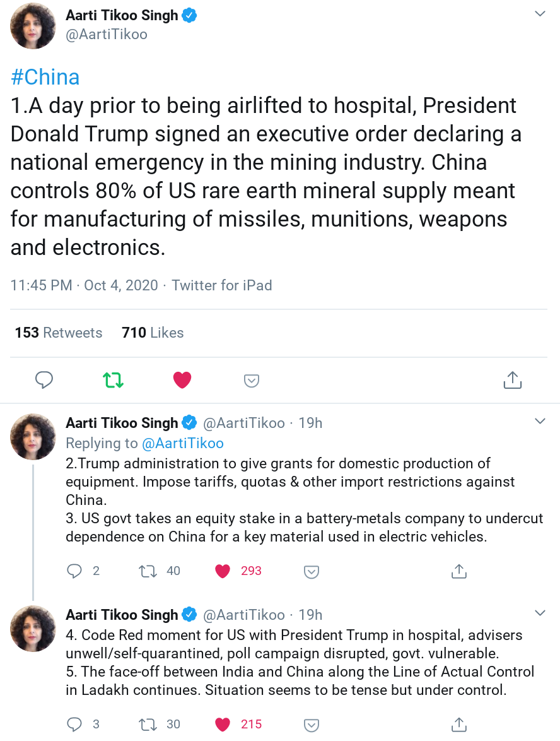This screenshot has height=741, width=560.
Task: View the 153 Retweets list
Action: click(x=59, y=333)
